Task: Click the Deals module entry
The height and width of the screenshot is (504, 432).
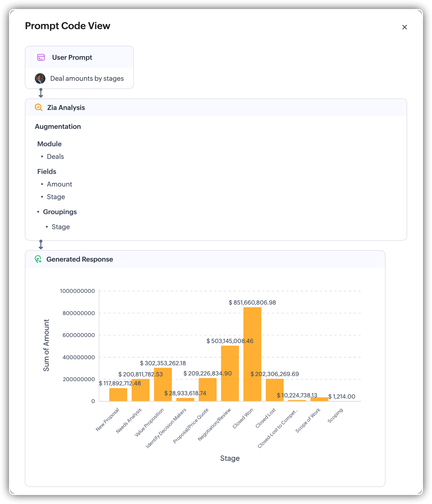Action: [x=55, y=156]
